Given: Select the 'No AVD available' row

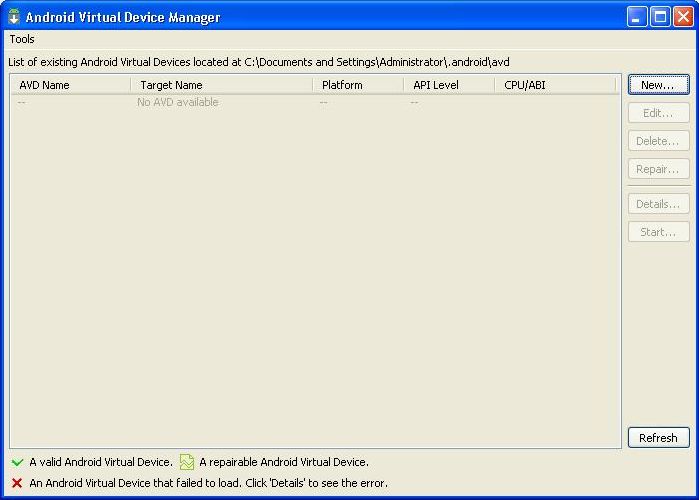Looking at the screenshot, I should tap(178, 102).
